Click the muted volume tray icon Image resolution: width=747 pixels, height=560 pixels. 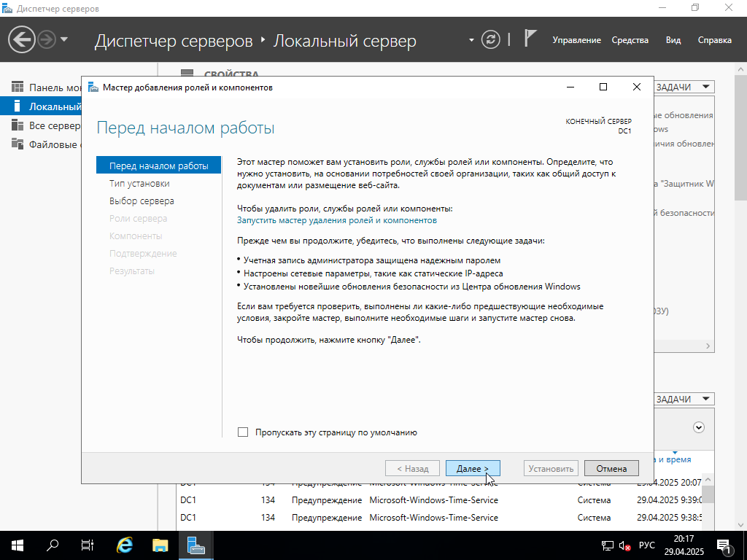tap(624, 545)
